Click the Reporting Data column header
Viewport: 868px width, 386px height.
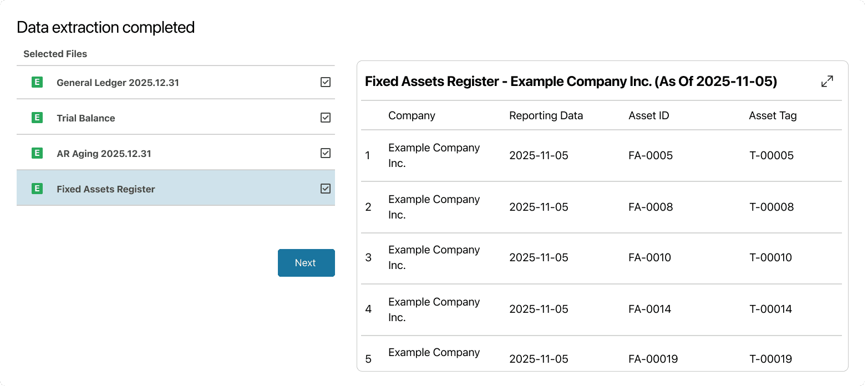point(546,115)
